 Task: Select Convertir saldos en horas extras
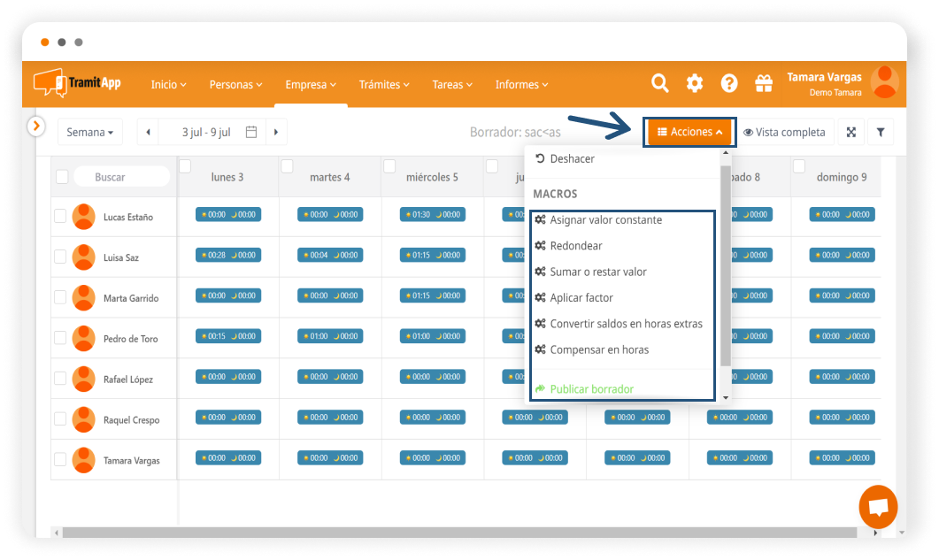(626, 324)
